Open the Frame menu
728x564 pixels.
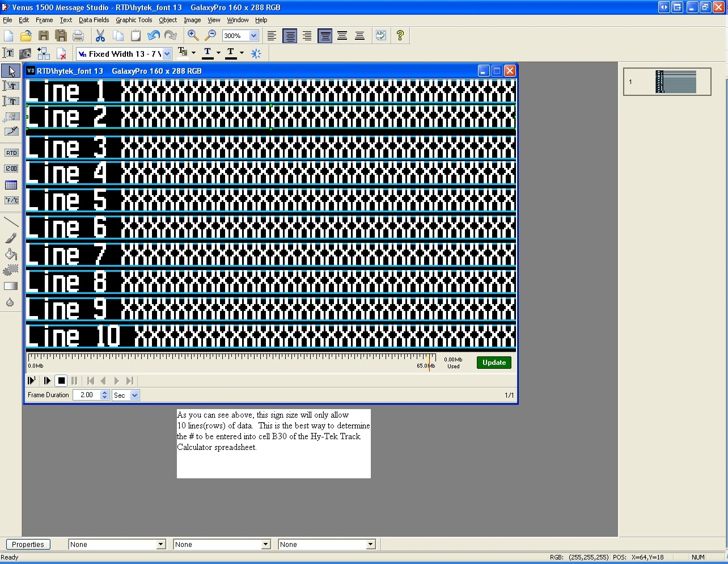(44, 20)
